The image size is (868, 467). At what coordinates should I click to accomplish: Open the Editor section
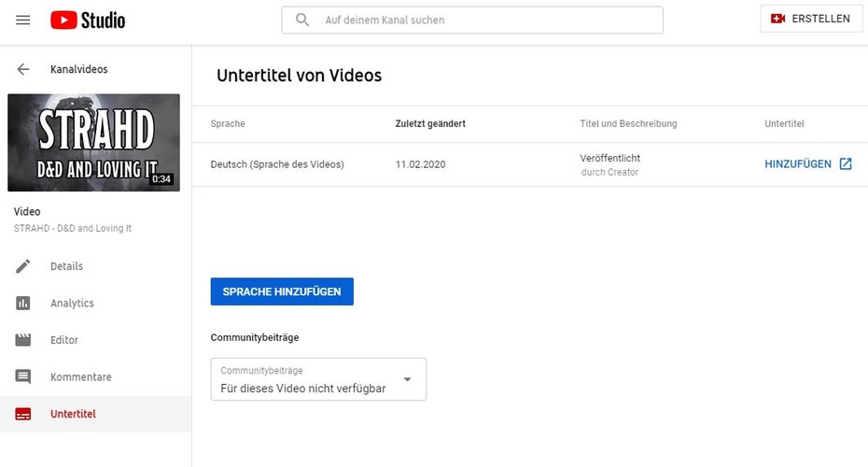point(96,340)
